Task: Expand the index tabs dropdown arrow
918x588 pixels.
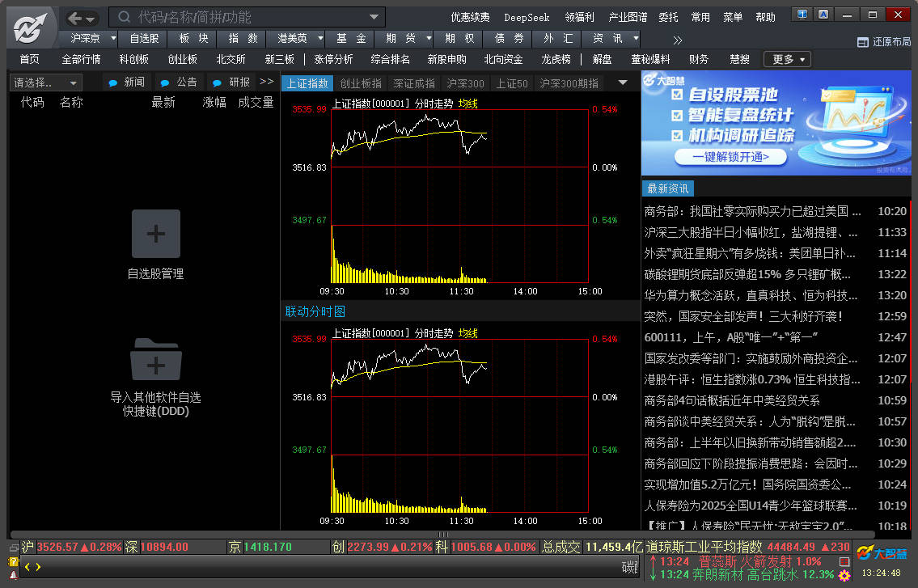Action: [623, 82]
